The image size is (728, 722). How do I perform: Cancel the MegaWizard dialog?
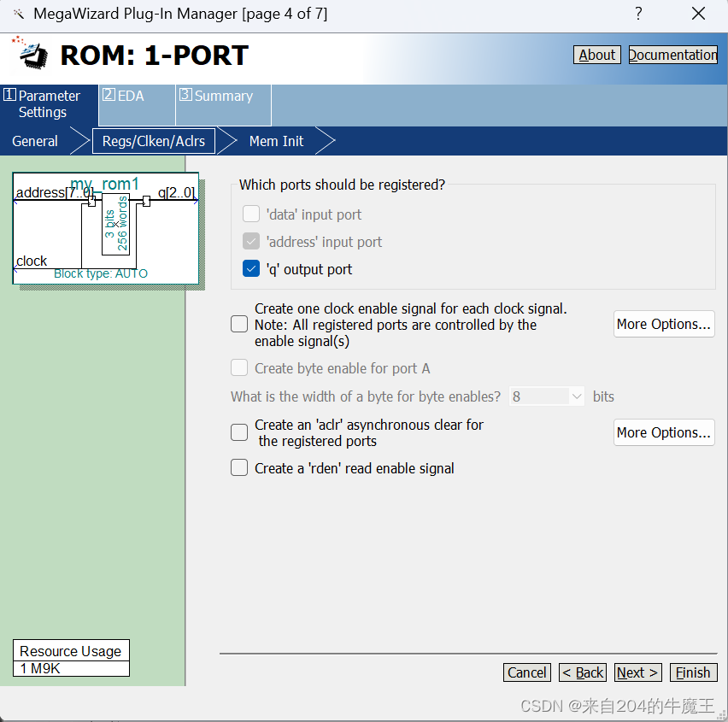pyautogui.click(x=527, y=672)
